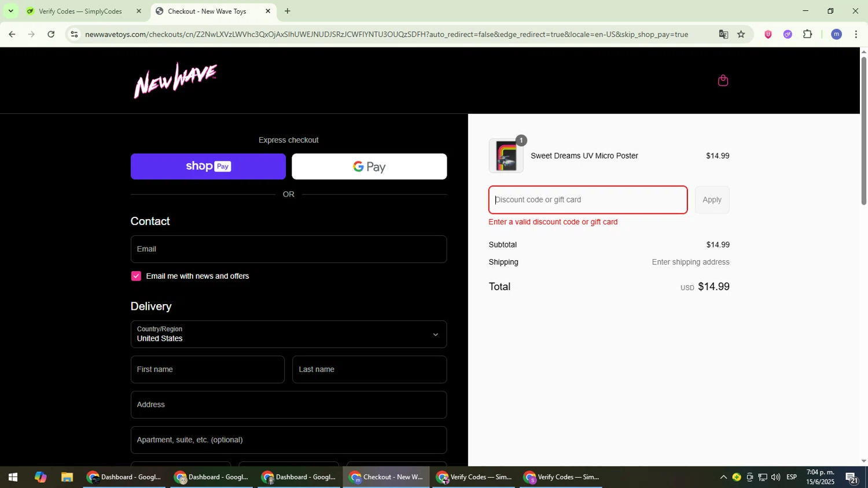Open the Windows Start menu
Image resolution: width=868 pixels, height=488 pixels.
coord(13,478)
